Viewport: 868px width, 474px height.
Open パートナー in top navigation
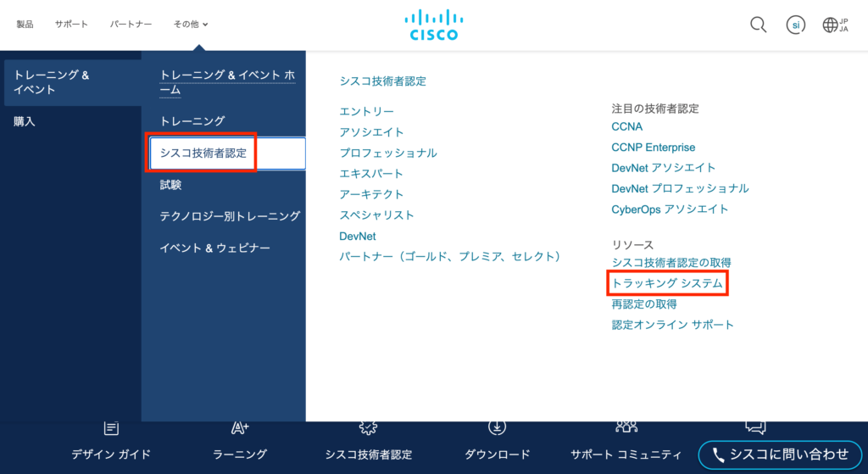click(131, 25)
